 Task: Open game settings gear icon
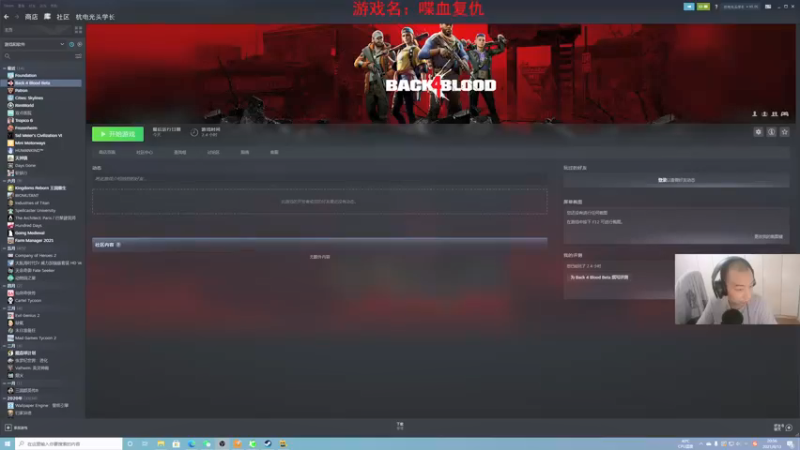tap(758, 132)
